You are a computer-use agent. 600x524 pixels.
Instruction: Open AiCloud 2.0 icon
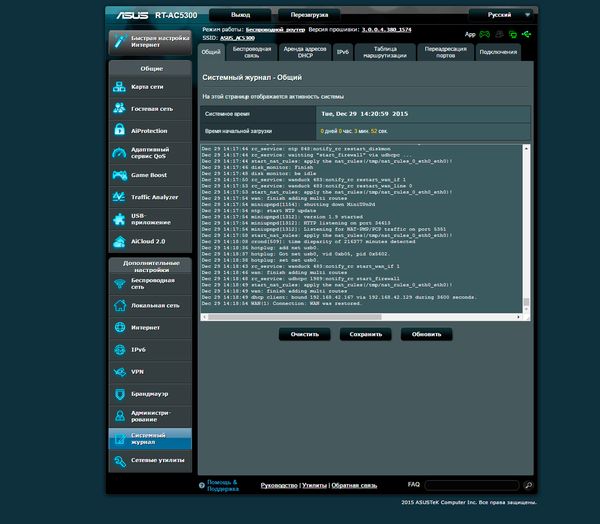(119, 241)
